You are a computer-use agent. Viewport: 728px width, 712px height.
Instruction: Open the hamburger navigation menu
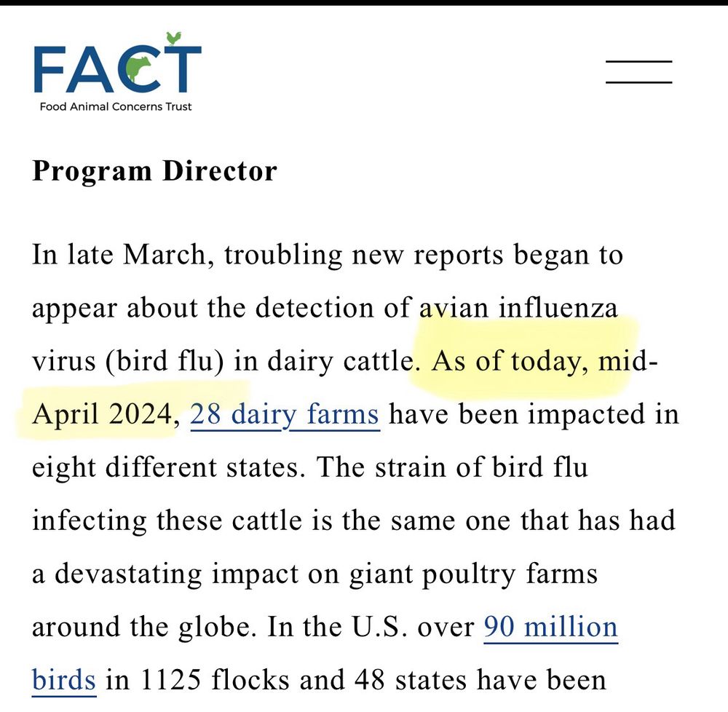638,73
